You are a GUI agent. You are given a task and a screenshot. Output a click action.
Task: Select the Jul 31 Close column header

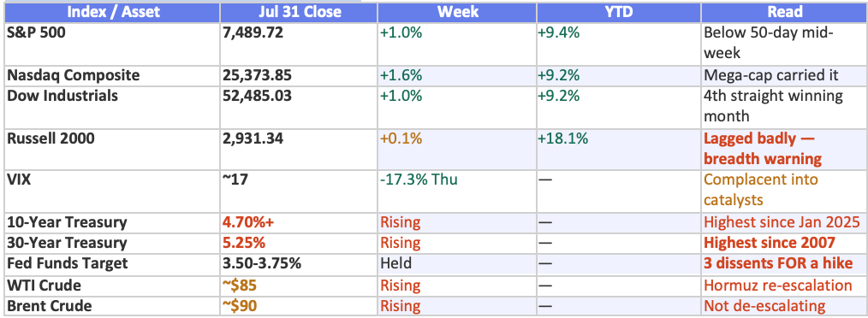(299, 12)
